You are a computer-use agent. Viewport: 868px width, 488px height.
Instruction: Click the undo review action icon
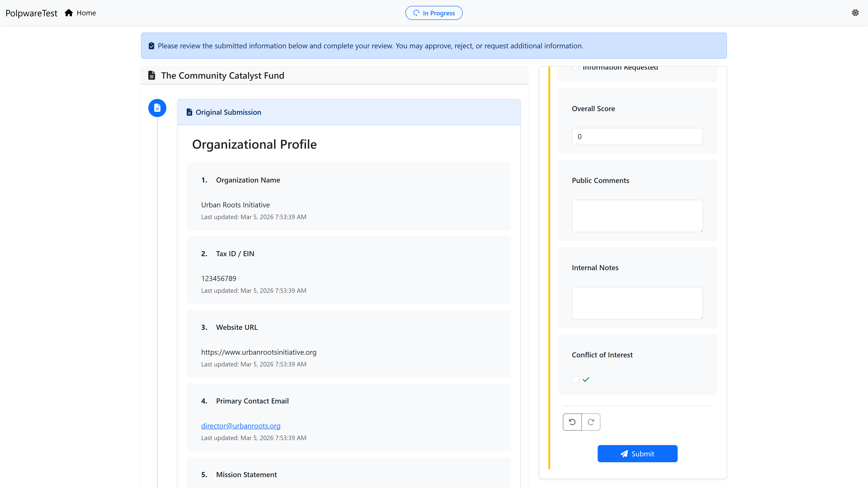(572, 422)
